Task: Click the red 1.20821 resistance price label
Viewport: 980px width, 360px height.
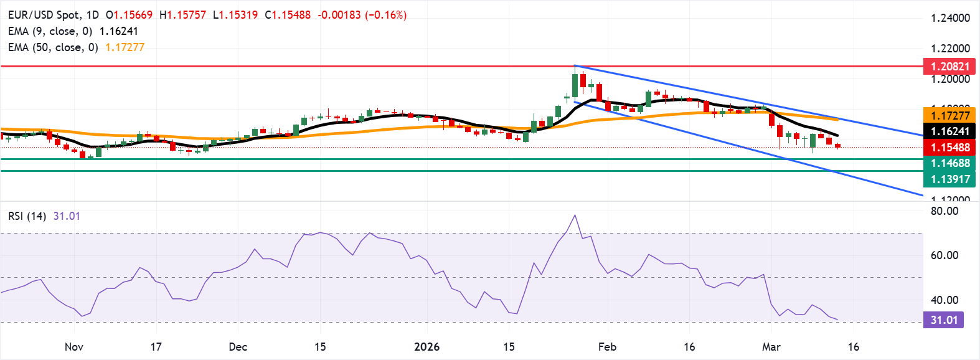Action: [x=949, y=66]
